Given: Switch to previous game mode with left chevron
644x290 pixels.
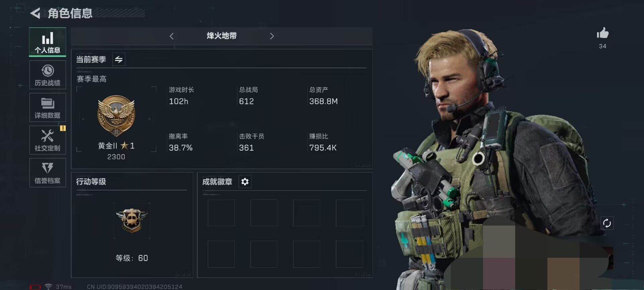Looking at the screenshot, I should click(172, 36).
